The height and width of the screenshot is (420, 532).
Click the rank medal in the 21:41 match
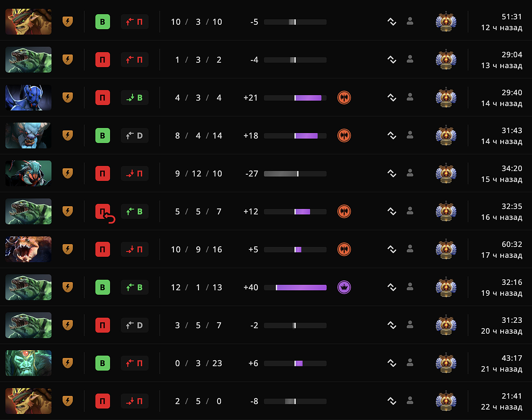tap(446, 401)
